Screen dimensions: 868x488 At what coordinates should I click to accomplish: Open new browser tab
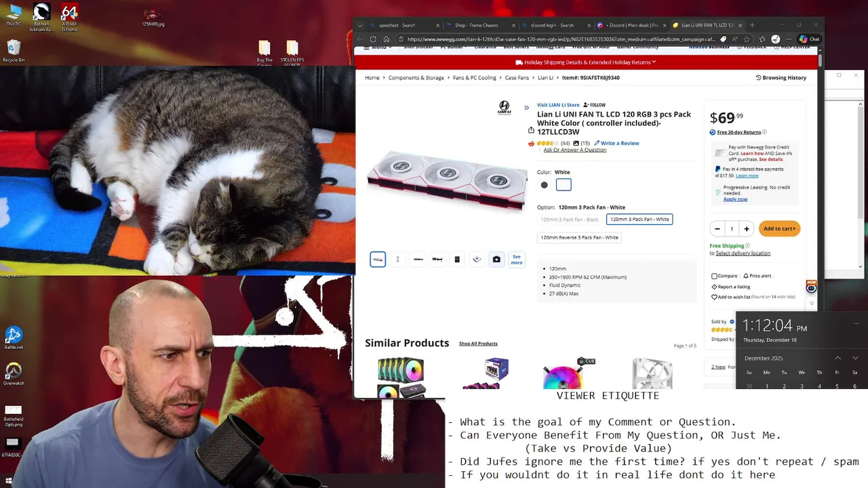pyautogui.click(x=752, y=25)
